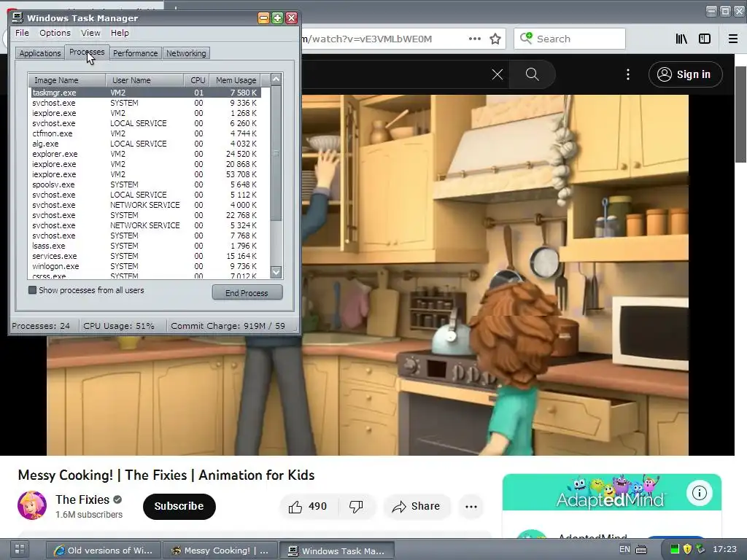Screen dimensions: 747x560
Task: Open the Options menu in Task Manager
Action: click(55, 33)
